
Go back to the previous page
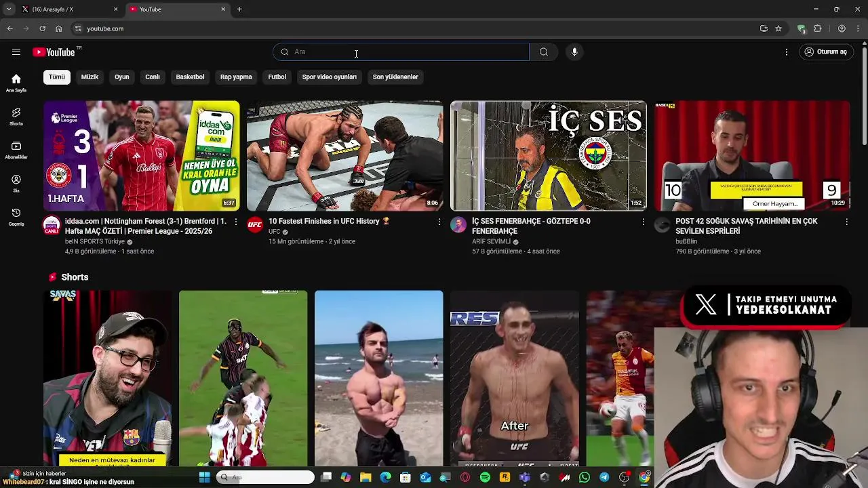(x=9, y=28)
